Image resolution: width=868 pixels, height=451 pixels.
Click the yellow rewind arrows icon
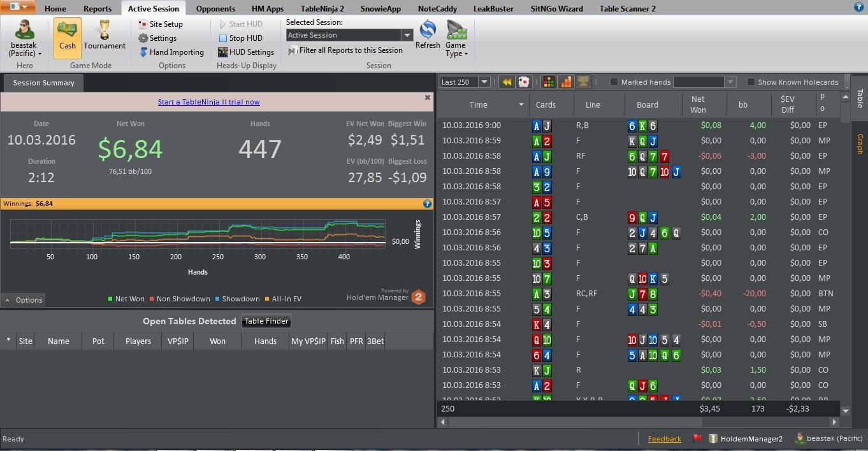click(507, 82)
